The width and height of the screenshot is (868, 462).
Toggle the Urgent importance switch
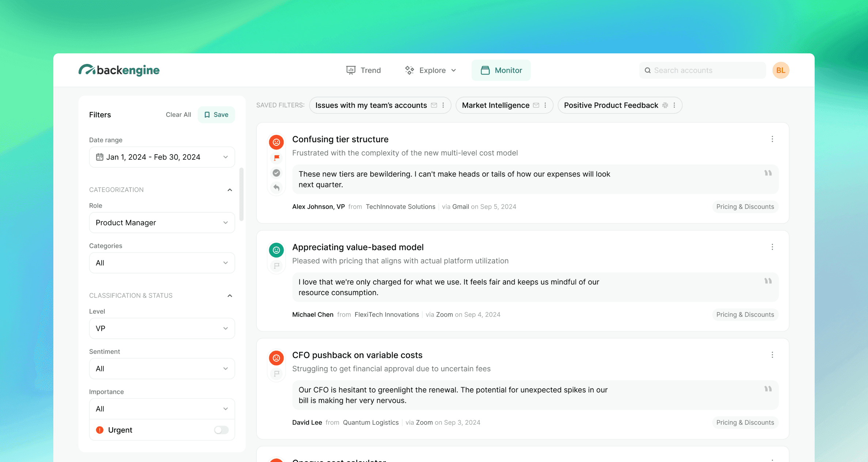(221, 430)
